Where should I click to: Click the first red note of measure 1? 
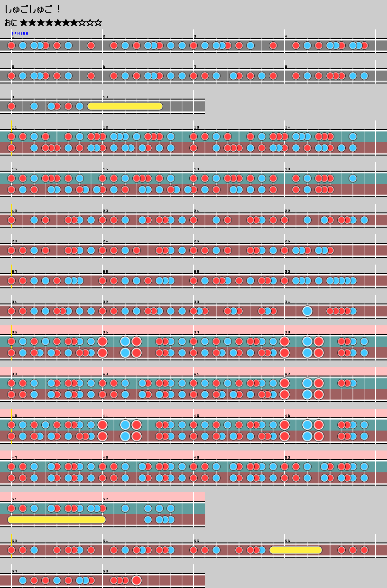pos(11,46)
